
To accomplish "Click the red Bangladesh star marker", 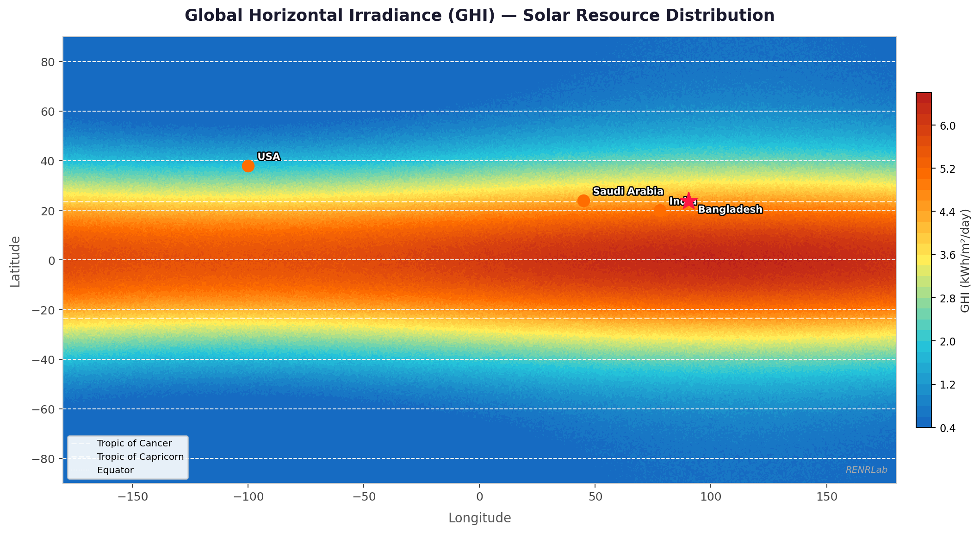I will (x=688, y=201).
